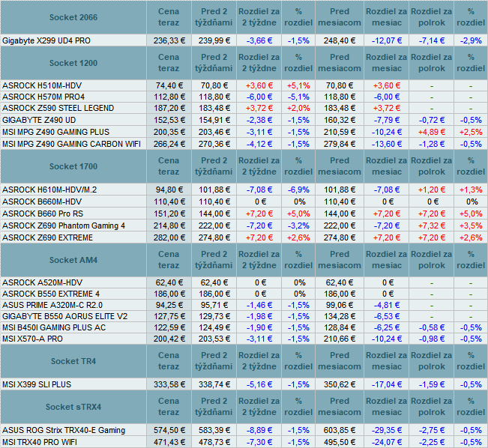Screen dimensions: 488x448
Task: Click the 74,40 € price for H510M-HDV
Action: (x=169, y=85)
